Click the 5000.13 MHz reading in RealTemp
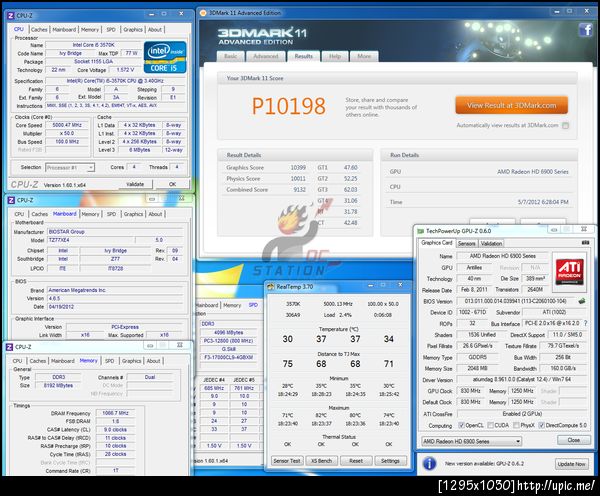The width and height of the screenshot is (600, 496). (338, 304)
